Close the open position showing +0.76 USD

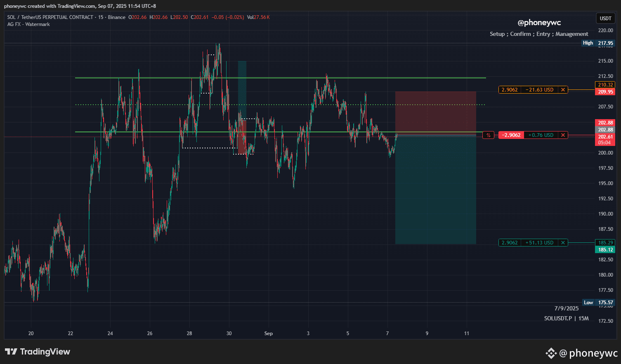563,135
